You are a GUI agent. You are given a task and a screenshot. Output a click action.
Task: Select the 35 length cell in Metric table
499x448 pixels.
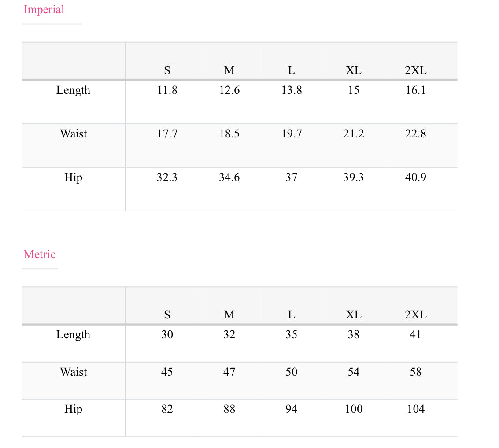[291, 335]
